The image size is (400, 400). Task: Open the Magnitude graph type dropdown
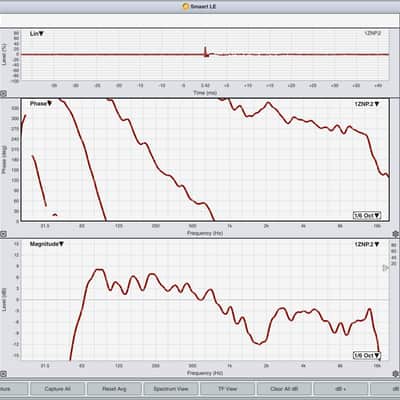point(47,244)
